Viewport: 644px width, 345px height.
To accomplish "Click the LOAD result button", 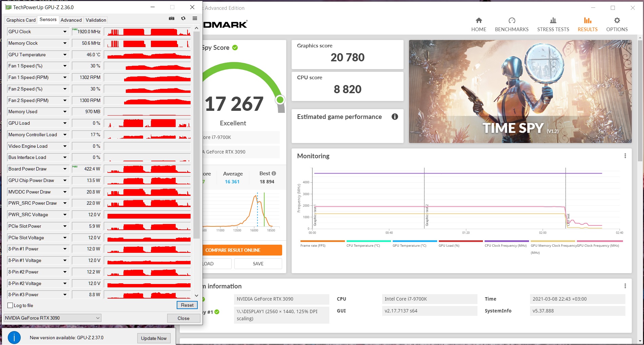I will coord(217,264).
